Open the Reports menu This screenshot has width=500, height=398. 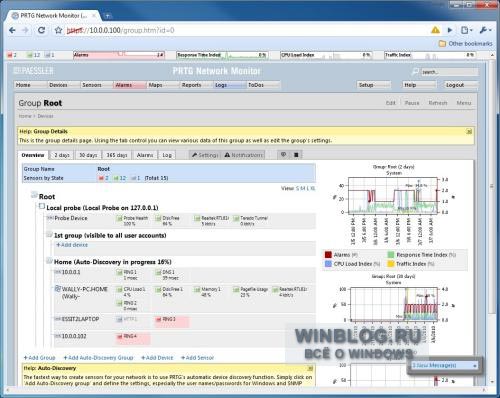(x=196, y=85)
